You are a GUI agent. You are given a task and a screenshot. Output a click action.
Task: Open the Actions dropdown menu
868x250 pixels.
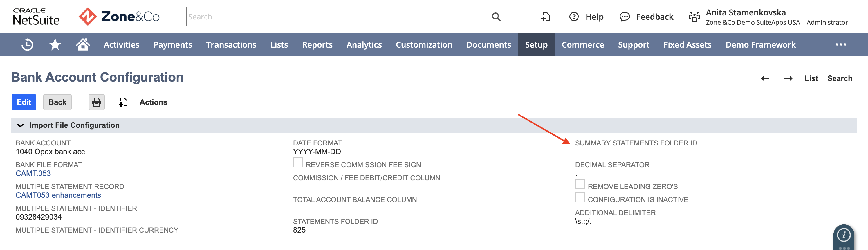coord(153,102)
